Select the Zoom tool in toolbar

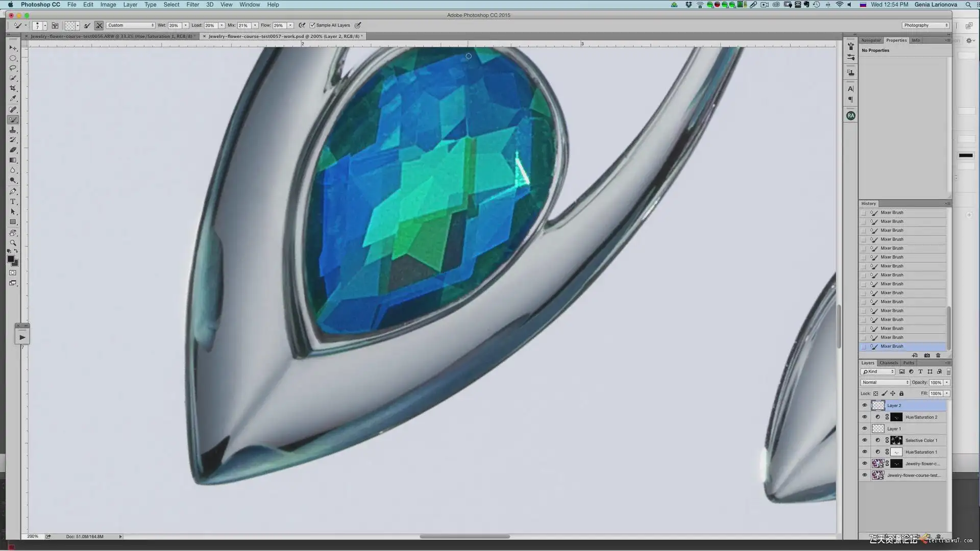tap(13, 243)
